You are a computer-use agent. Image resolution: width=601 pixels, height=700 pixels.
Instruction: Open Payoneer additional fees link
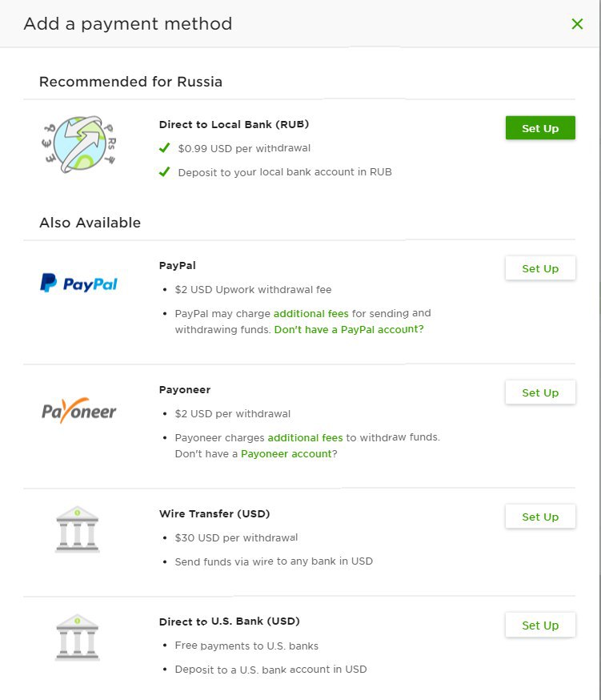click(x=305, y=437)
